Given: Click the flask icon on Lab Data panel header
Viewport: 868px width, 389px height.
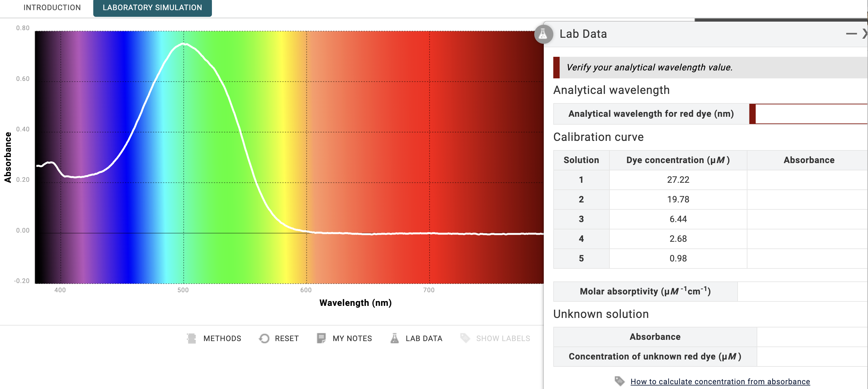Looking at the screenshot, I should pyautogui.click(x=543, y=34).
